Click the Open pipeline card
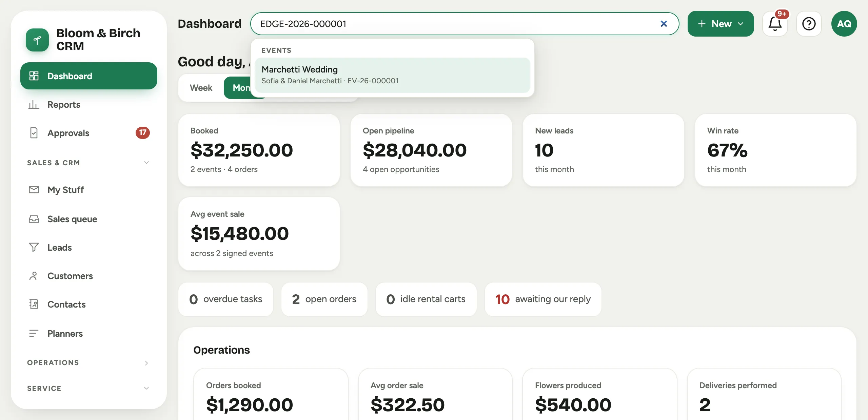The width and height of the screenshot is (868, 420). point(431,150)
